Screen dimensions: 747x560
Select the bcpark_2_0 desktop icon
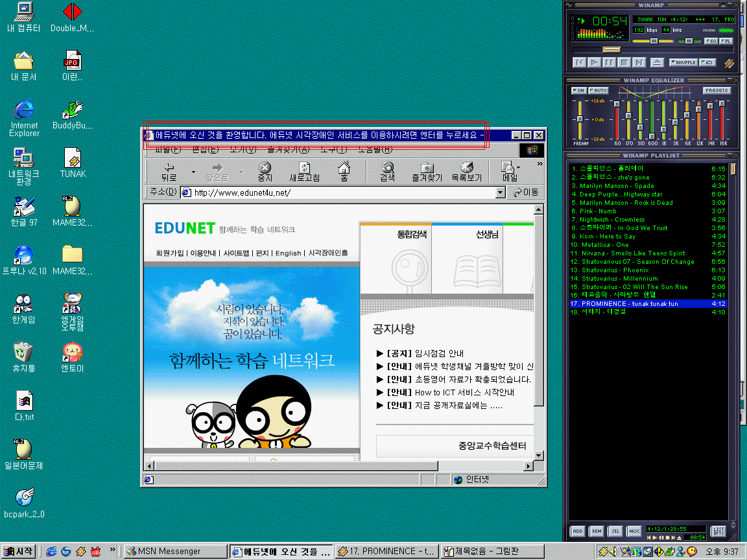[x=24, y=504]
